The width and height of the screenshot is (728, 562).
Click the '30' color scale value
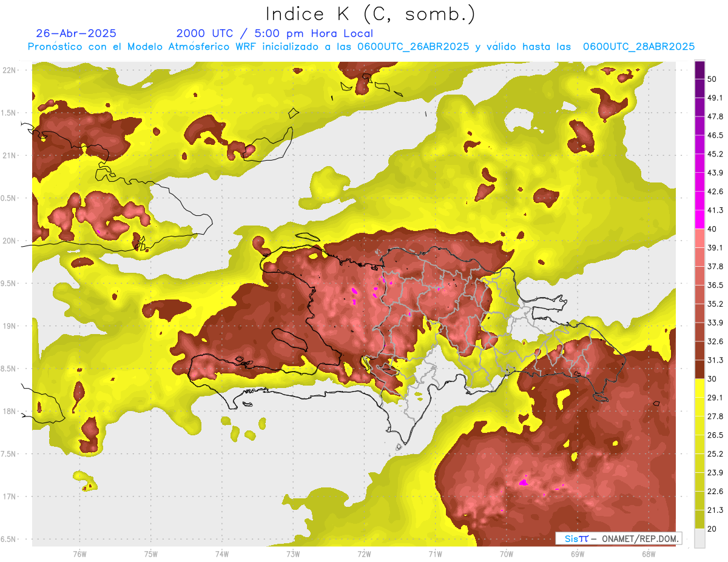(x=712, y=379)
